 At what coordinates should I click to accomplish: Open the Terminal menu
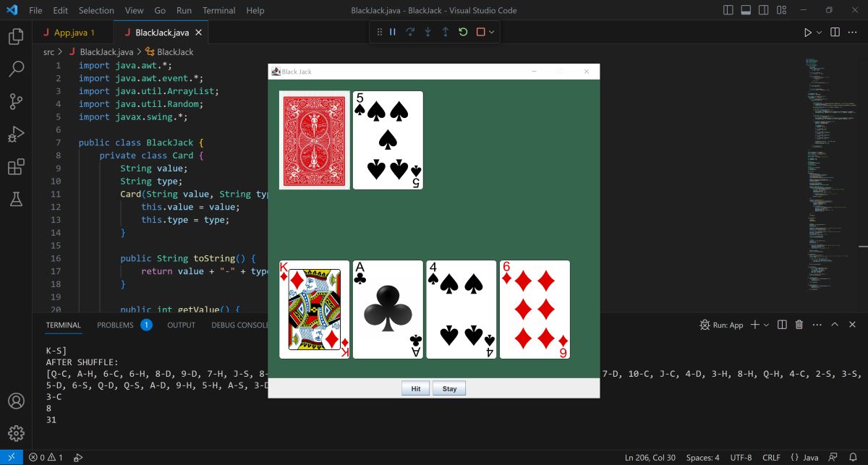pyautogui.click(x=219, y=10)
